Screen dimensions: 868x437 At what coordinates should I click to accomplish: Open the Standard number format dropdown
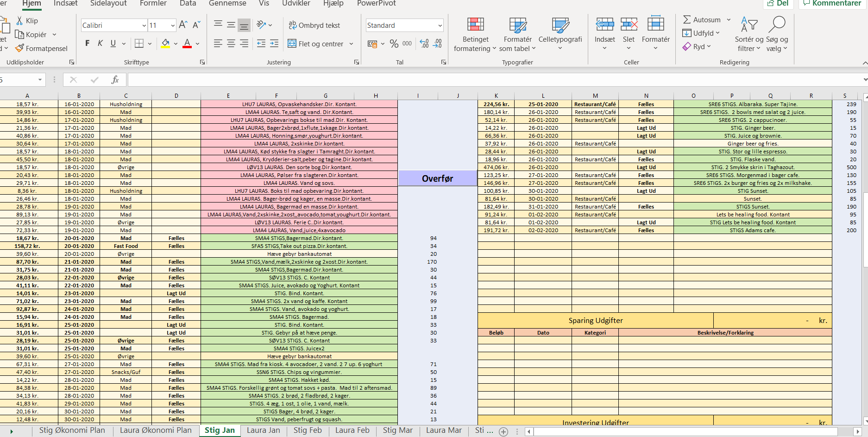tap(440, 25)
